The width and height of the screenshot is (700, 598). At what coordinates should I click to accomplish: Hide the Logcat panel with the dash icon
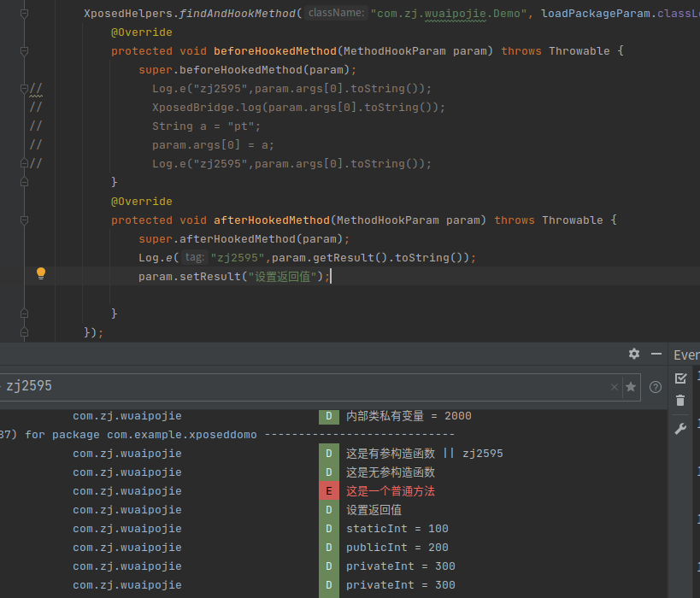pyautogui.click(x=656, y=354)
